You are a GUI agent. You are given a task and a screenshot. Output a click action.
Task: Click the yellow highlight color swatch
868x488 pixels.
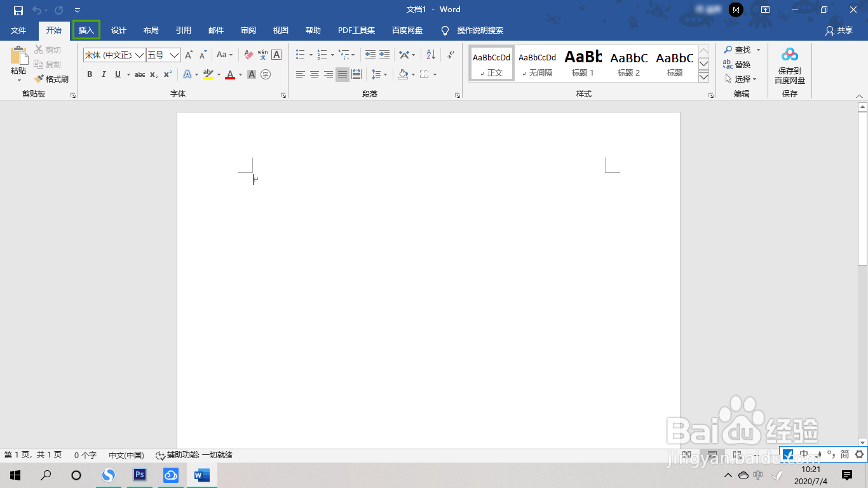pyautogui.click(x=208, y=74)
